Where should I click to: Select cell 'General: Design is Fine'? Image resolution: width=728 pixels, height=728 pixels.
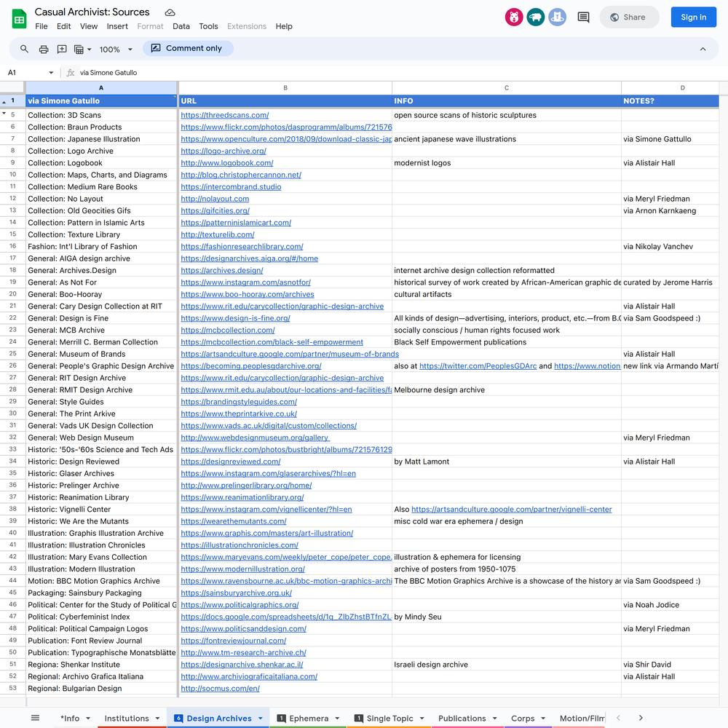(x=101, y=318)
